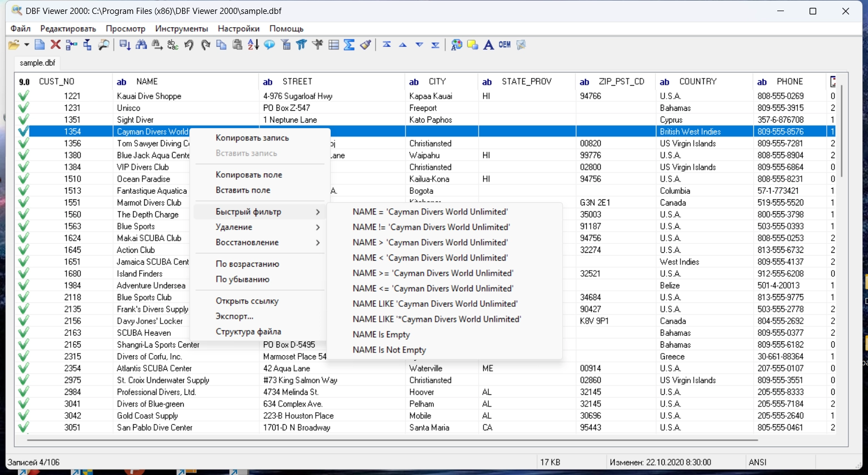Viewport: 868px width, 475px height.
Task: Jump to last record with toolbar arrow
Action: click(x=435, y=45)
